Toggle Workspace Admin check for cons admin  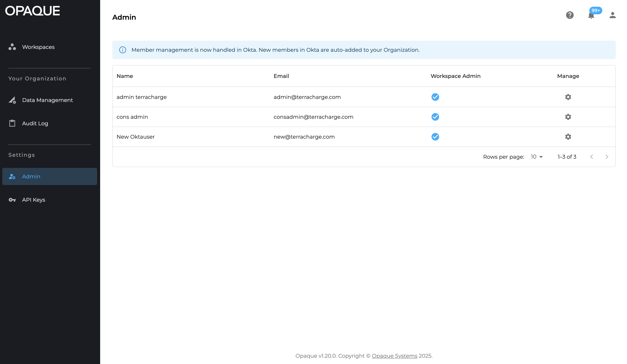pyautogui.click(x=435, y=117)
